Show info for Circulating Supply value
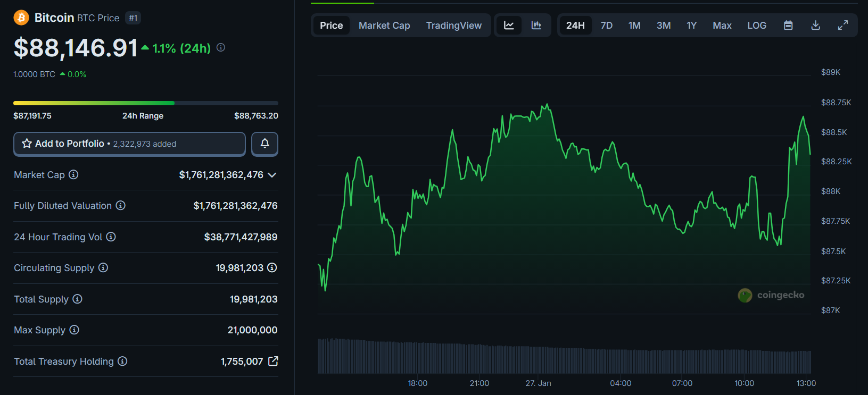 coord(272,268)
